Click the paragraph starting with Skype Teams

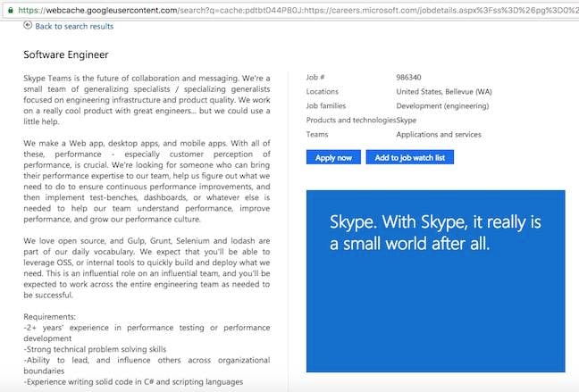click(147, 100)
